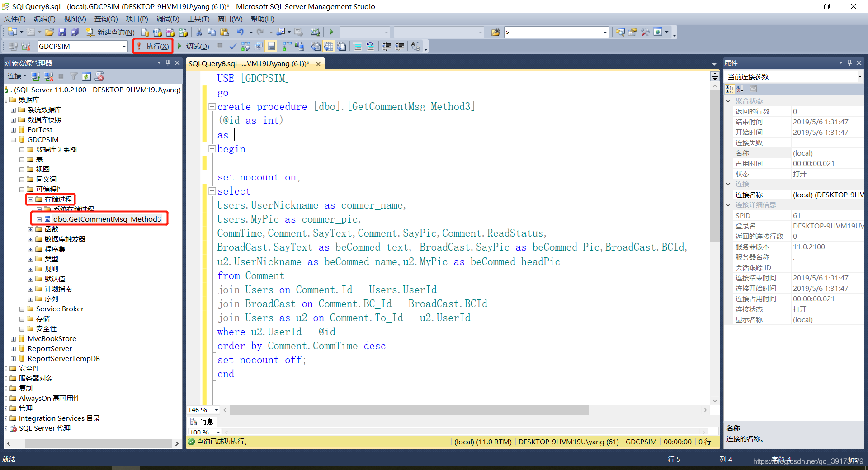Click the 新建查询(N) button
The width and height of the screenshot is (868, 470).
click(110, 32)
